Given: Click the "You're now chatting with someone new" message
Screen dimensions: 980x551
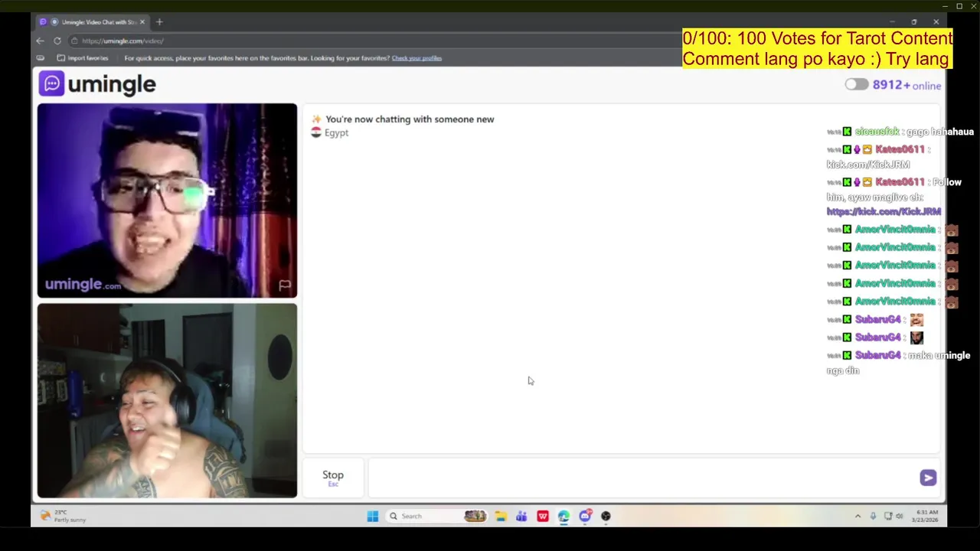Looking at the screenshot, I should tap(410, 119).
